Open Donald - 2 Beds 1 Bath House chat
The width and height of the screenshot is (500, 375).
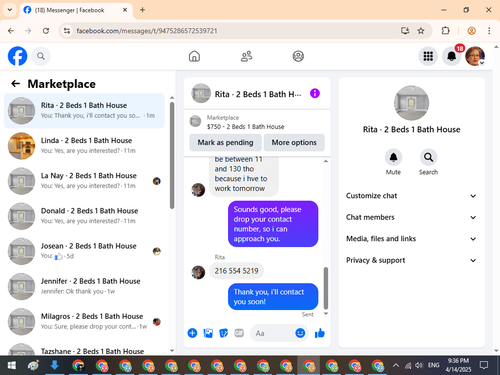[84, 216]
